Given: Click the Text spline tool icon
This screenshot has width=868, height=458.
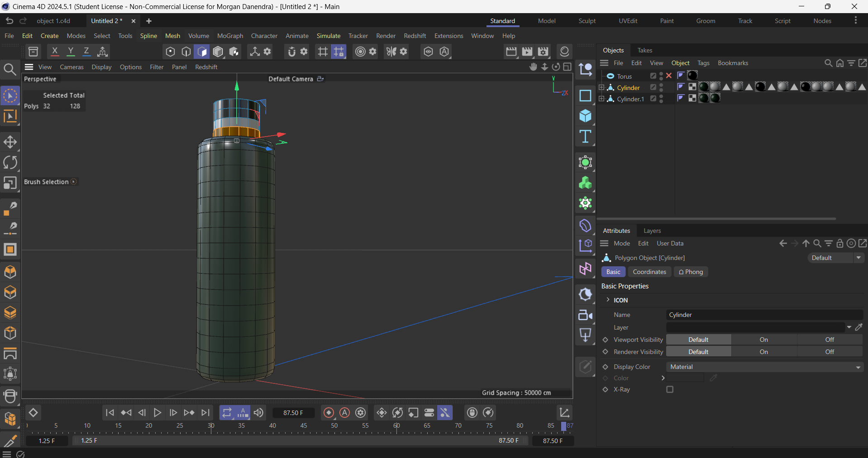Looking at the screenshot, I should pos(585,137).
